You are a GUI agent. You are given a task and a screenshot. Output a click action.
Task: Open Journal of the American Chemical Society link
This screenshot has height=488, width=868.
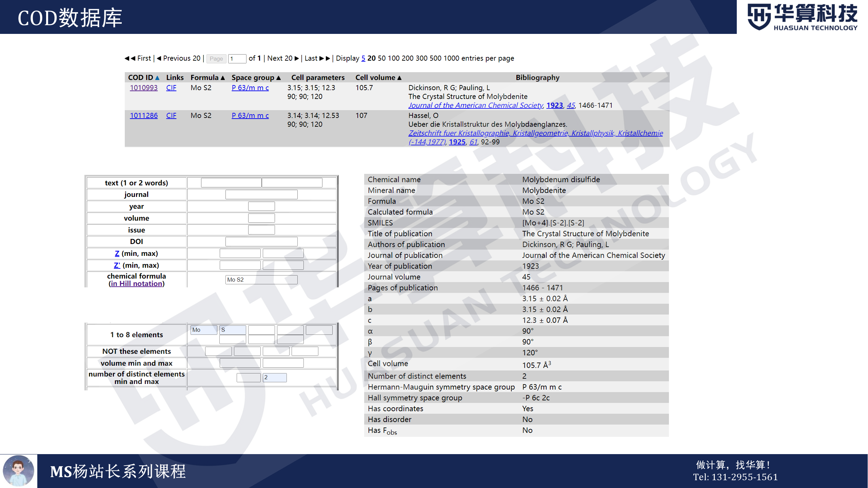click(x=475, y=105)
